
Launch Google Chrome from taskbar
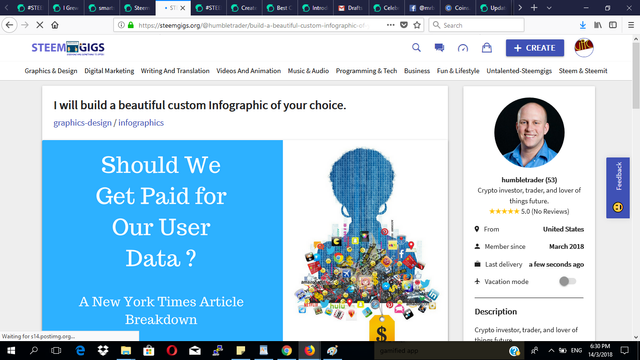[x=287, y=351]
